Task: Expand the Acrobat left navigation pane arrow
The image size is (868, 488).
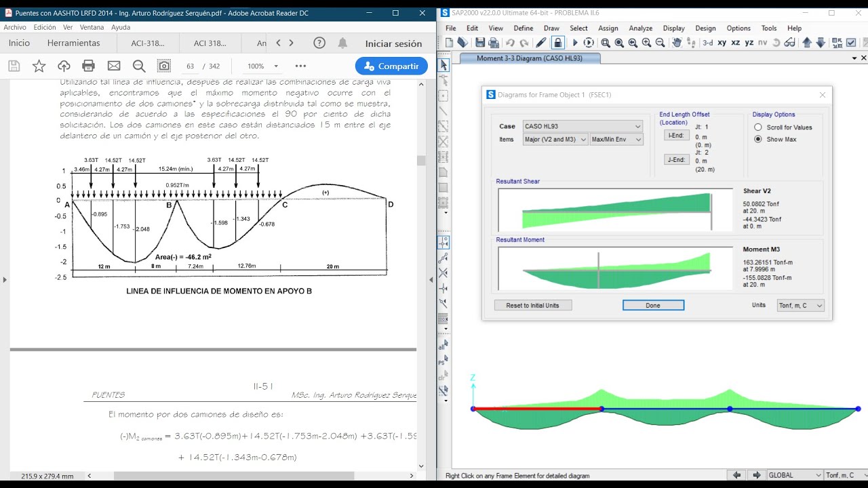Action: (5, 279)
